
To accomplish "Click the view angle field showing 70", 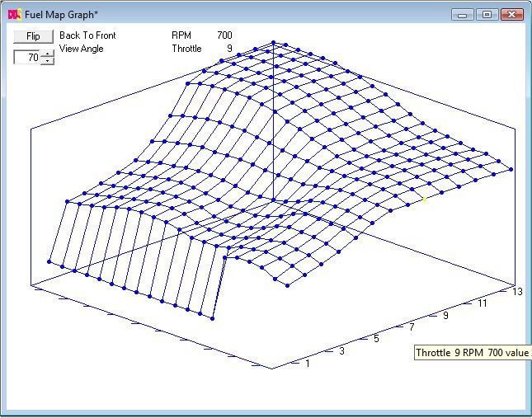I will coord(27,58).
